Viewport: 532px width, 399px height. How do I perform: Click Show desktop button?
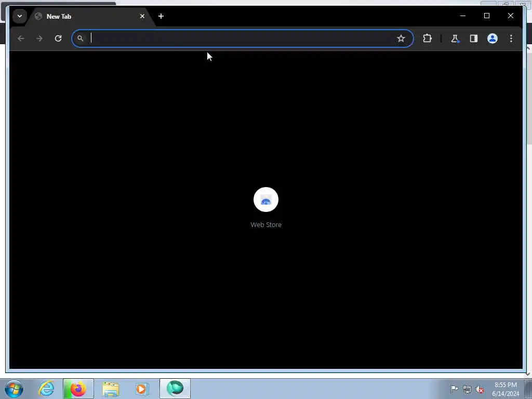[x=528, y=389]
